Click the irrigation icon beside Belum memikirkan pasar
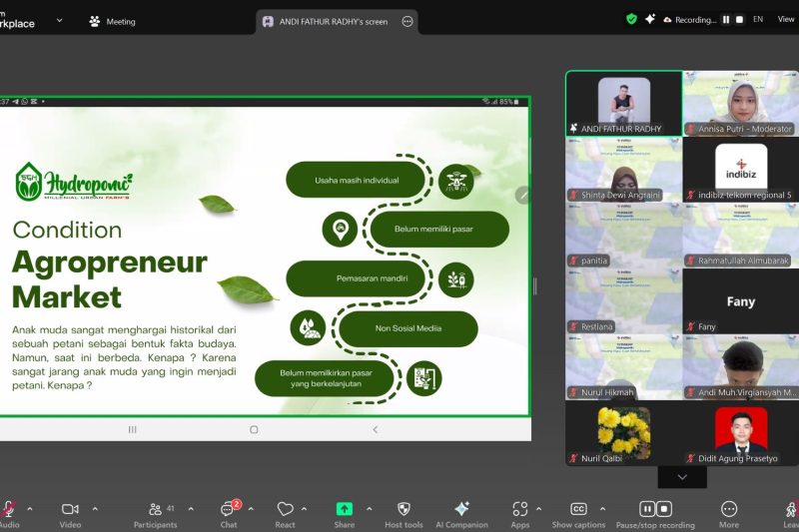Image resolution: width=799 pixels, height=532 pixels. point(423,378)
